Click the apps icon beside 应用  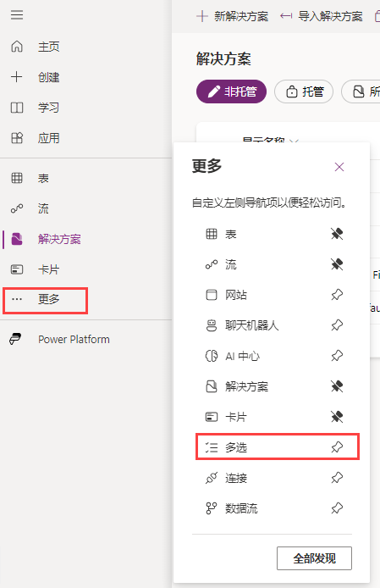pos(17,138)
